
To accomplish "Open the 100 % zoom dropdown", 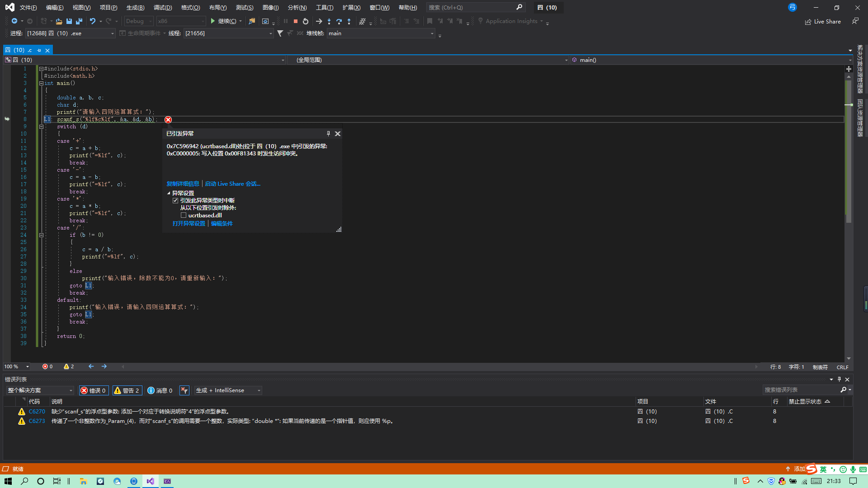I will (17, 366).
